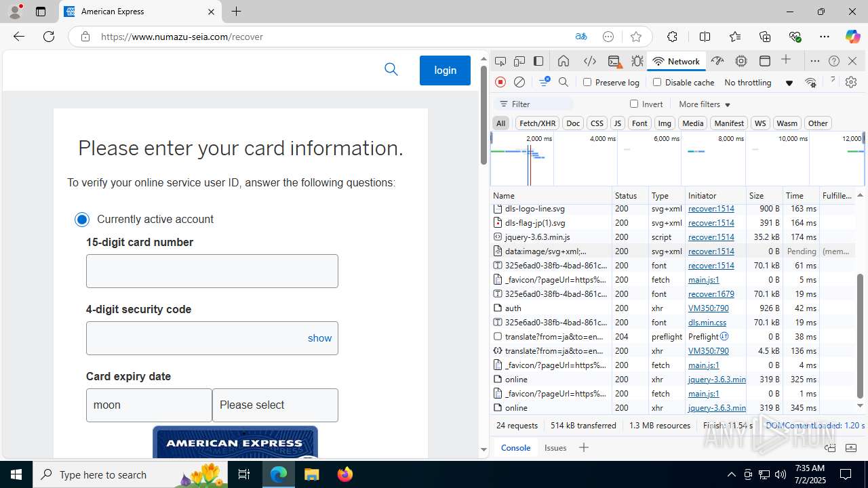Click the Inspect element picker icon

tap(500, 61)
